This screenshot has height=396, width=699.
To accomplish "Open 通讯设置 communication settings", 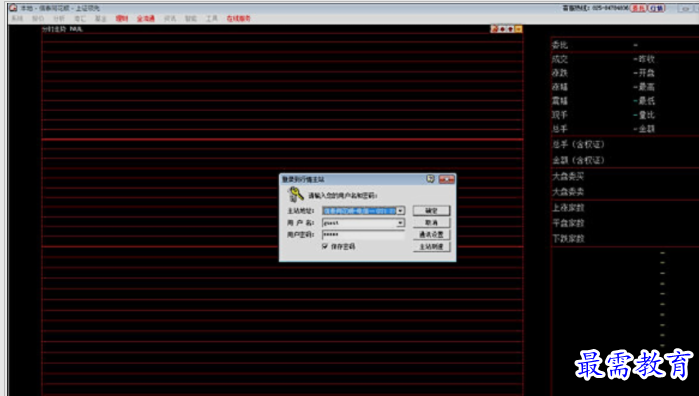I will (431, 235).
